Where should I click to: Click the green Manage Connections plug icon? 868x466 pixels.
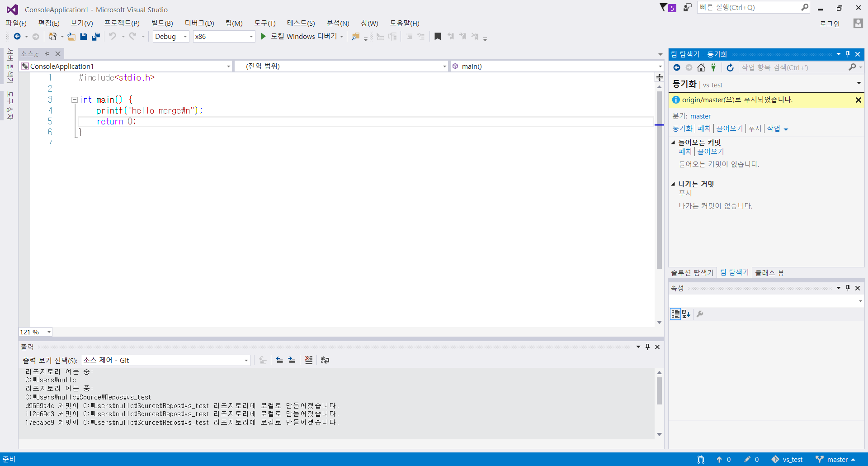(713, 67)
